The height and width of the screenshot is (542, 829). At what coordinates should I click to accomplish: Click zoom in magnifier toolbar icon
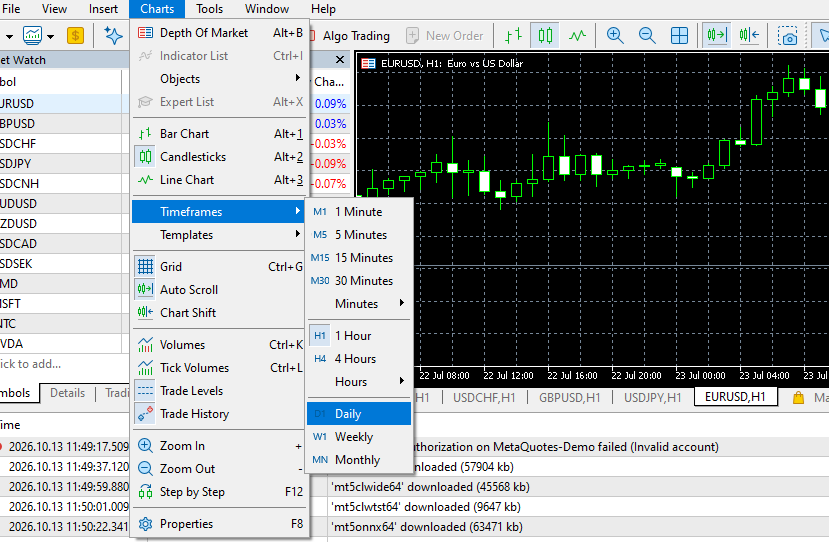[x=615, y=36]
